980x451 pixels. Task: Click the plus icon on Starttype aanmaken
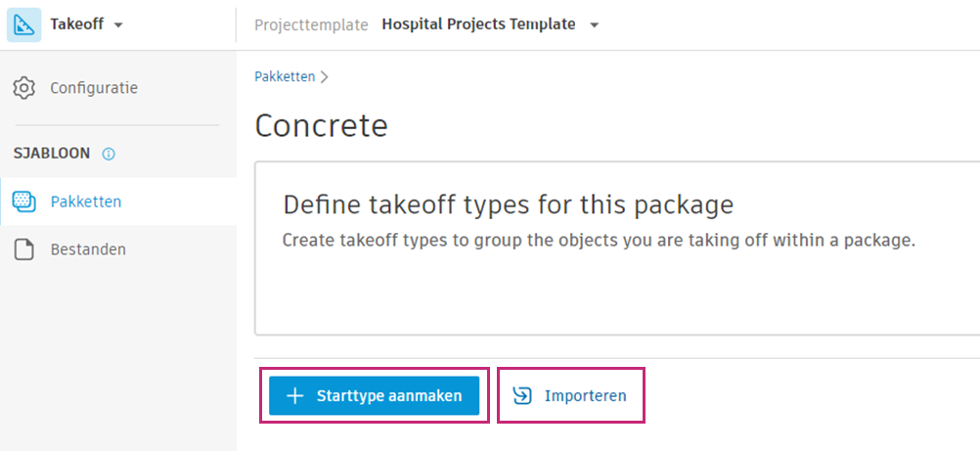295,396
